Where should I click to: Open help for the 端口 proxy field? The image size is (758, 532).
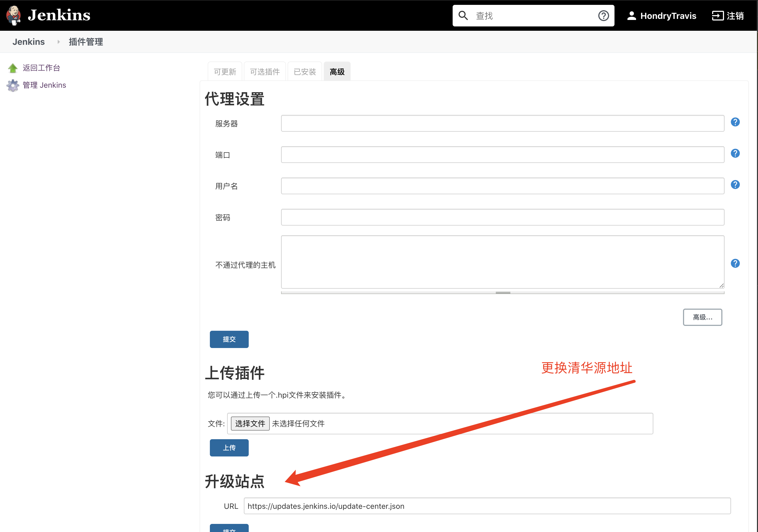736,153
